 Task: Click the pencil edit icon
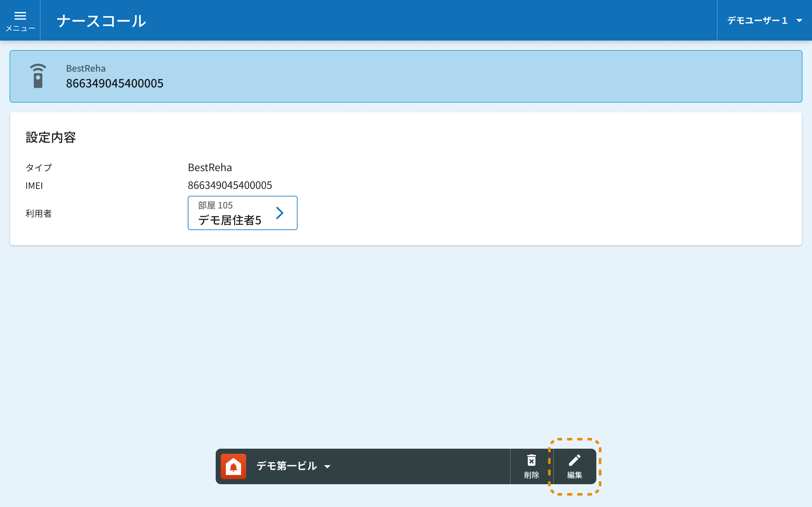point(574,460)
